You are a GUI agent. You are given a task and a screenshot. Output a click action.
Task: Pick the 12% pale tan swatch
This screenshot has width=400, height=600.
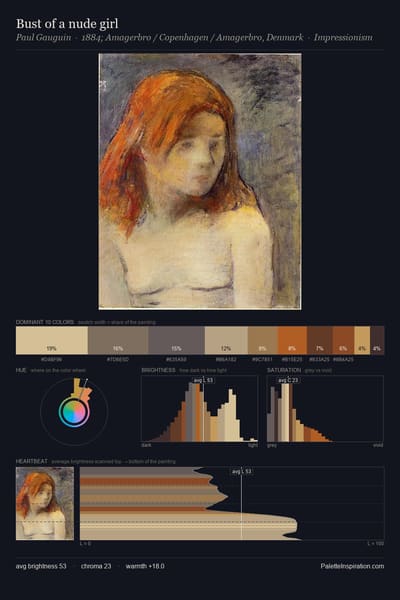226,340
